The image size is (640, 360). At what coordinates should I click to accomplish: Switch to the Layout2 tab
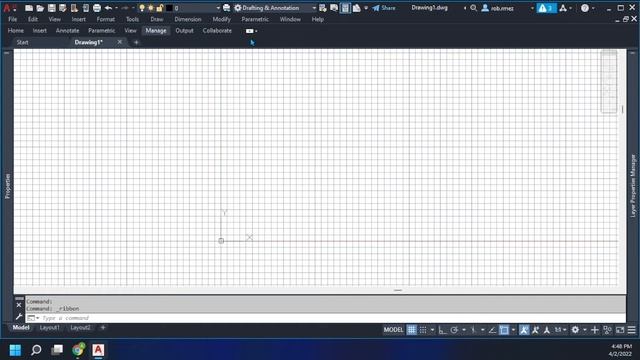click(x=80, y=328)
